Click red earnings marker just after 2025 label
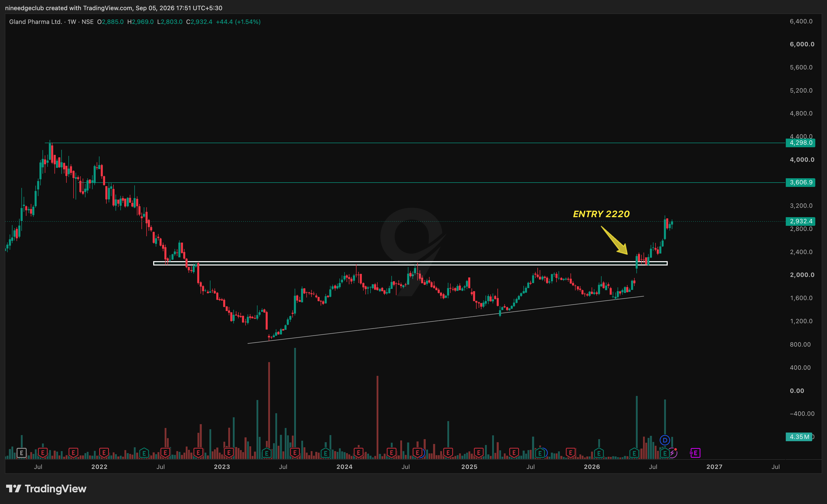 (x=479, y=453)
